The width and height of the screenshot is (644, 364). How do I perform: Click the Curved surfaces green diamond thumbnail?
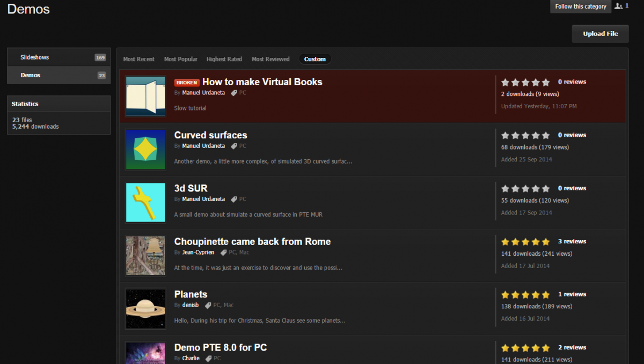(x=145, y=149)
